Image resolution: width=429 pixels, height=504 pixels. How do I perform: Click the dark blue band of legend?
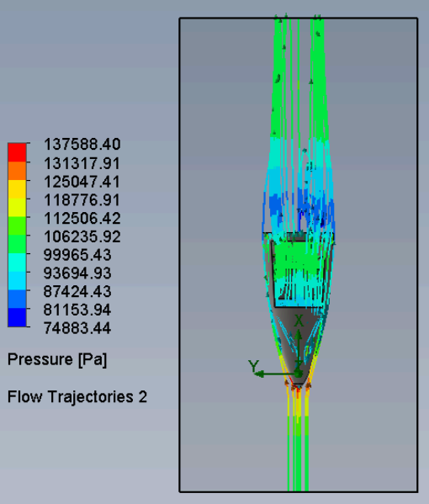(x=17, y=317)
